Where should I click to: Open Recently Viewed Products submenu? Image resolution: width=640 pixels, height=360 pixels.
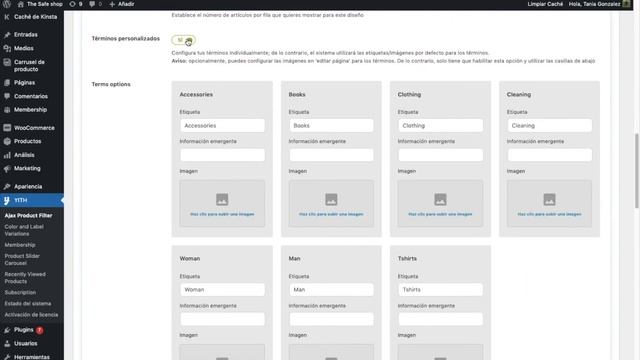[25, 278]
